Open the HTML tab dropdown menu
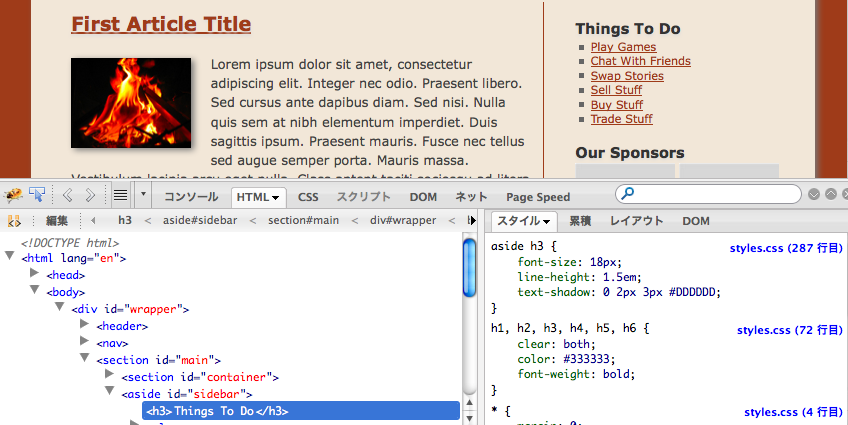Image resolution: width=848 pixels, height=425 pixels. 275,197
